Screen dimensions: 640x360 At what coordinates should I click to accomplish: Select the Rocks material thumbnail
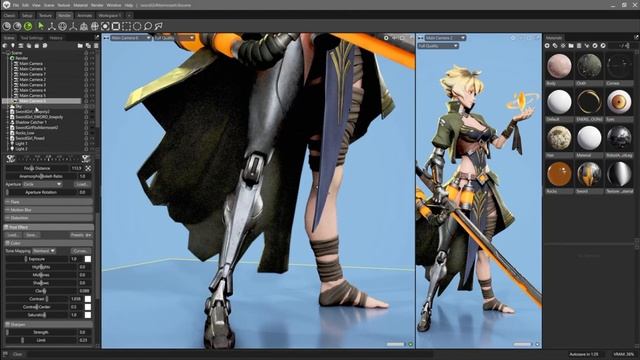559,174
